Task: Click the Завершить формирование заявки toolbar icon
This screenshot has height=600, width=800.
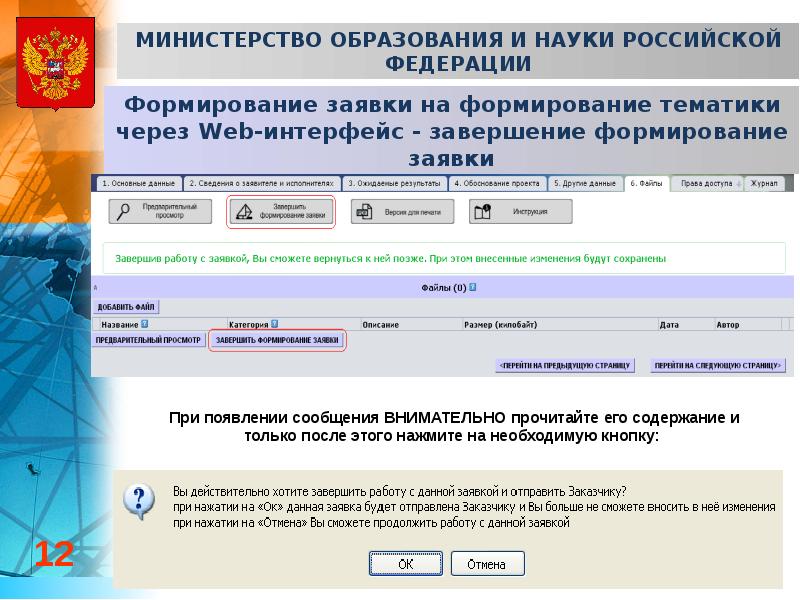Action: click(x=243, y=211)
